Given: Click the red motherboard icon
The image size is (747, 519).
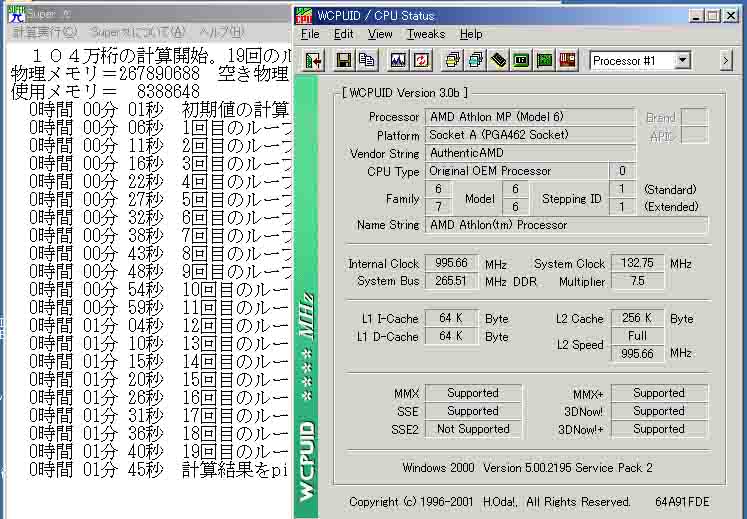Looking at the screenshot, I should click(x=567, y=61).
